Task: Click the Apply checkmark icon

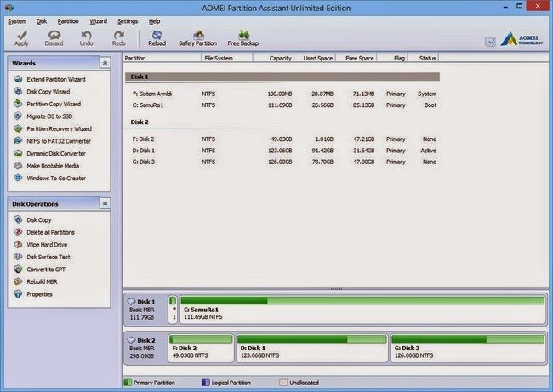Action: point(22,35)
